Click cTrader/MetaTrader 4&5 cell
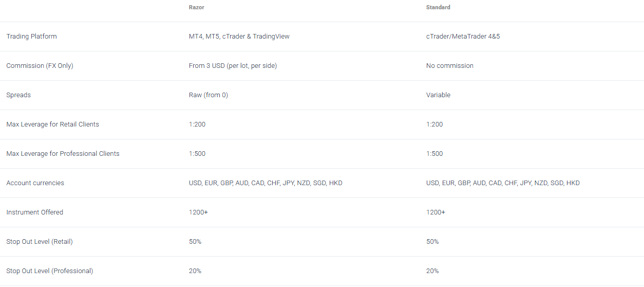 tap(463, 37)
